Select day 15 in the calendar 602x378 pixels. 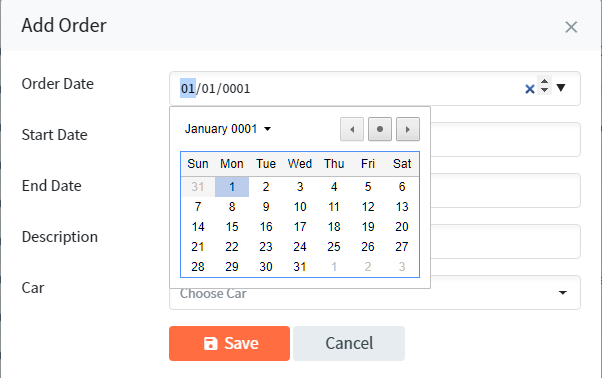(232, 227)
